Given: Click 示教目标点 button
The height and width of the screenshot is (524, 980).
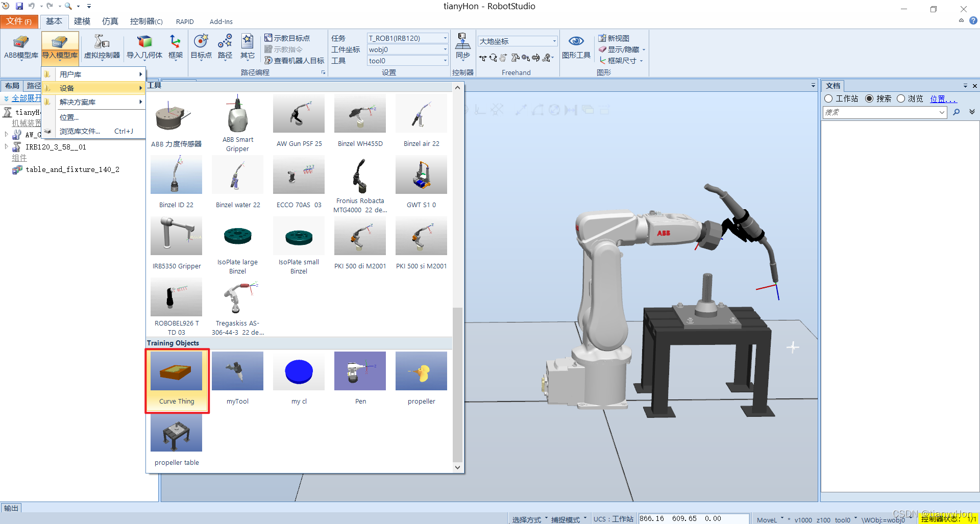Looking at the screenshot, I should point(287,38).
